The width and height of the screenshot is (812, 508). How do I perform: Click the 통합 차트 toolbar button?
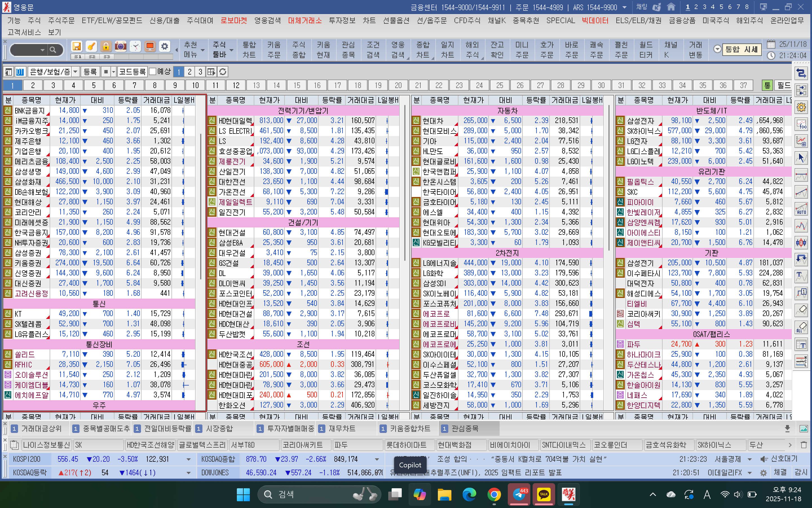249,49
